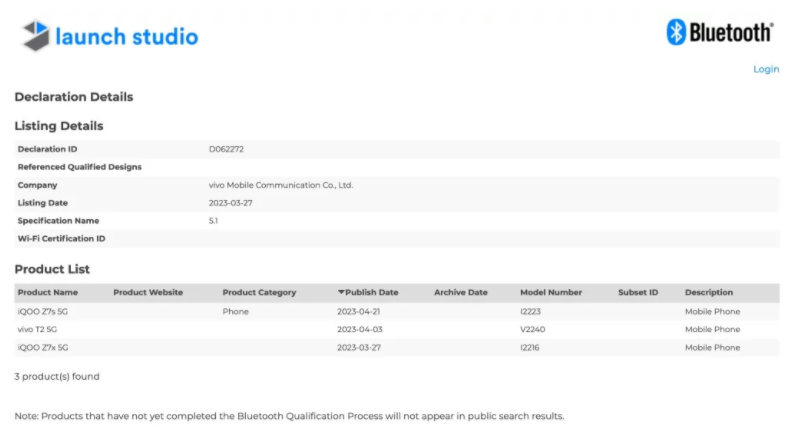Click the Listing Date value 2023-03-27
Screen dimensions: 792x434
(x=230, y=203)
